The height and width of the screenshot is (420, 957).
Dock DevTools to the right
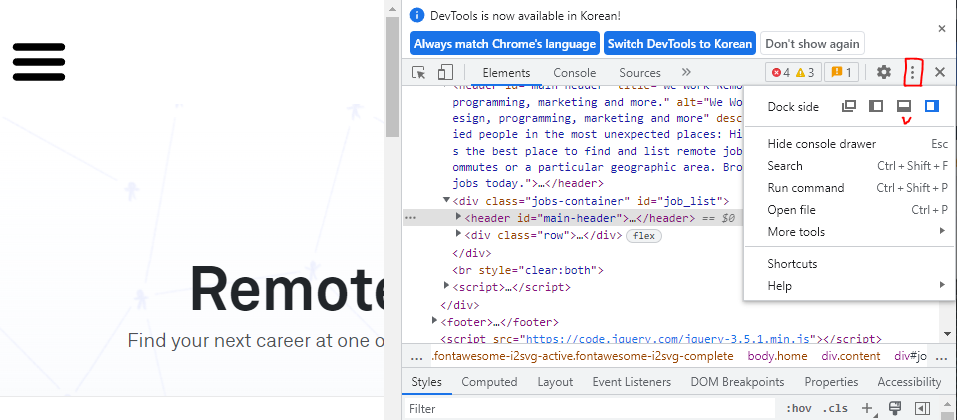[x=931, y=106]
